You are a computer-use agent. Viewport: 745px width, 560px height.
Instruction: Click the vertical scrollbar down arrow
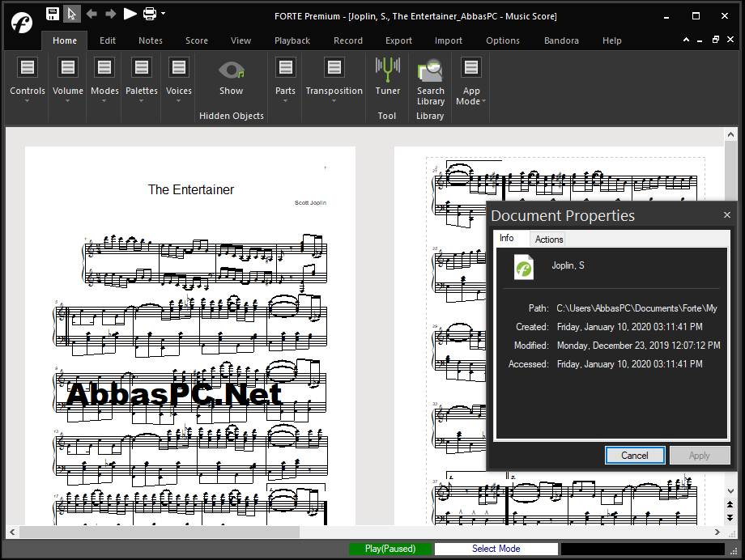click(730, 490)
